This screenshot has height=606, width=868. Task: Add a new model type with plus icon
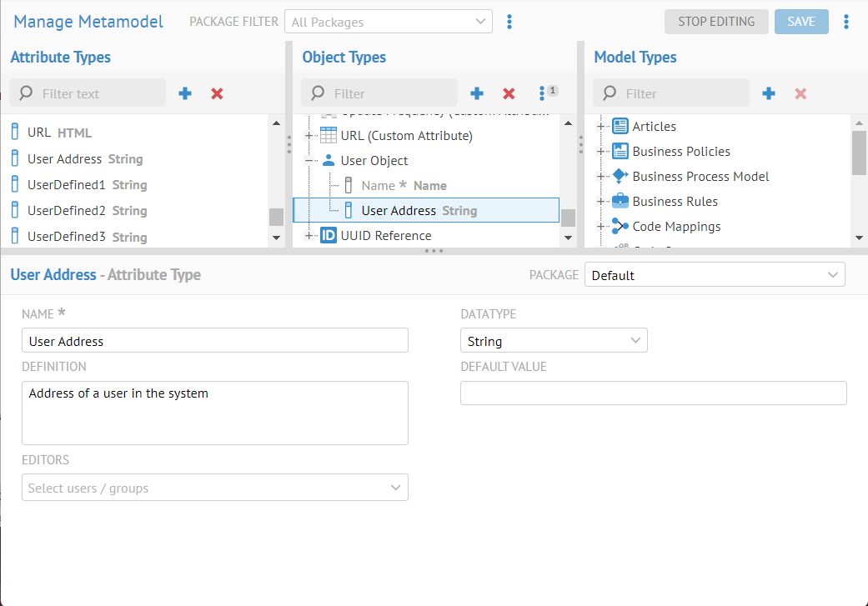[x=769, y=93]
